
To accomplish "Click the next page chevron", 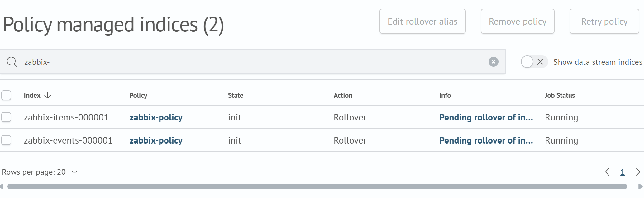I will (x=638, y=172).
